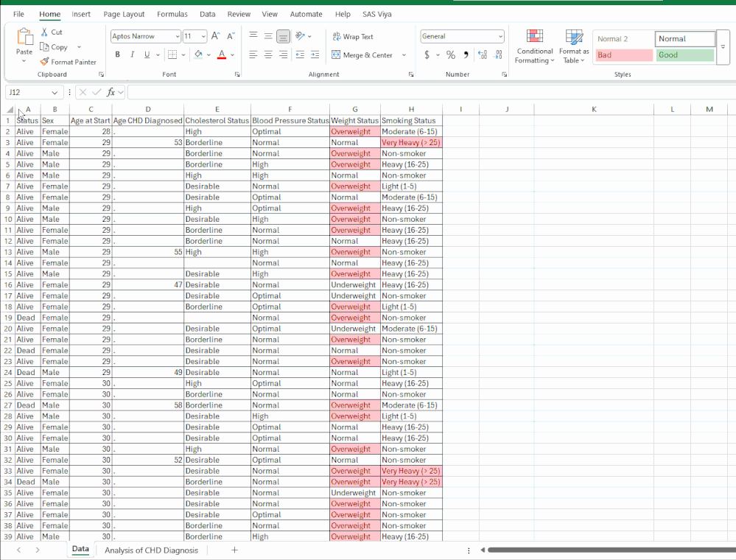Image resolution: width=736 pixels, height=560 pixels.
Task: Apply the Bad cell style
Action: tap(624, 55)
